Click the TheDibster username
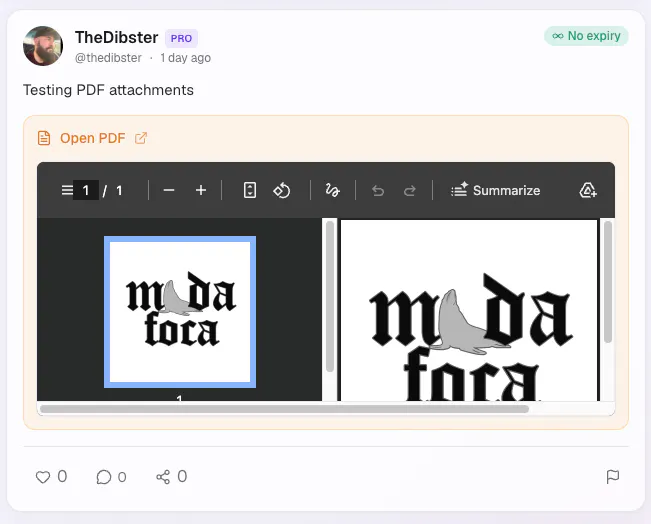 117,37
